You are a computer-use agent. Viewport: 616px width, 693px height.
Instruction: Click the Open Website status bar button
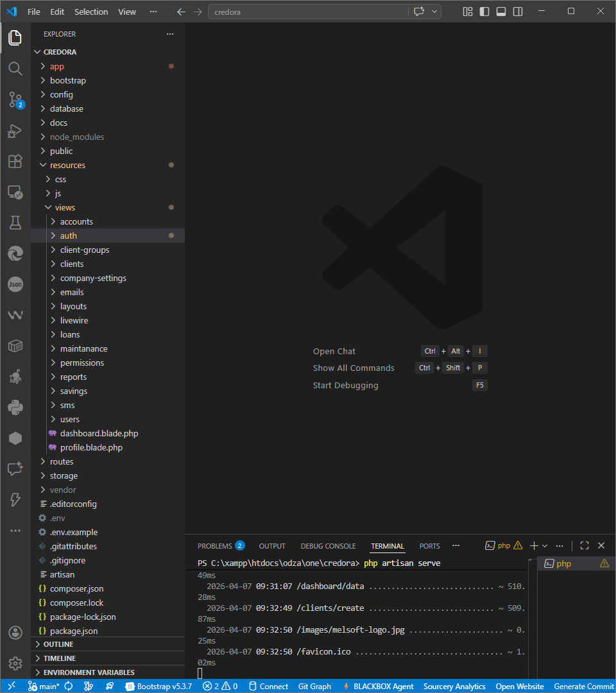pyautogui.click(x=519, y=686)
